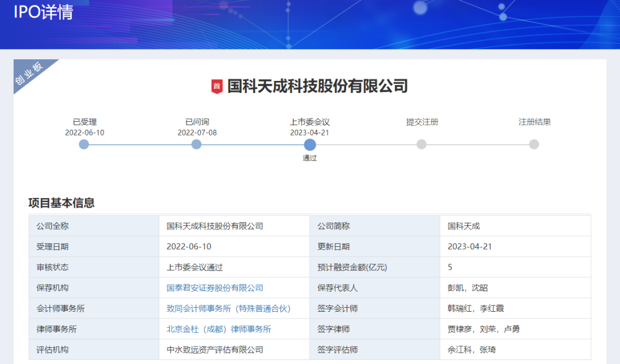
Task: Click the 国科天成 short name value
Action: 463,226
